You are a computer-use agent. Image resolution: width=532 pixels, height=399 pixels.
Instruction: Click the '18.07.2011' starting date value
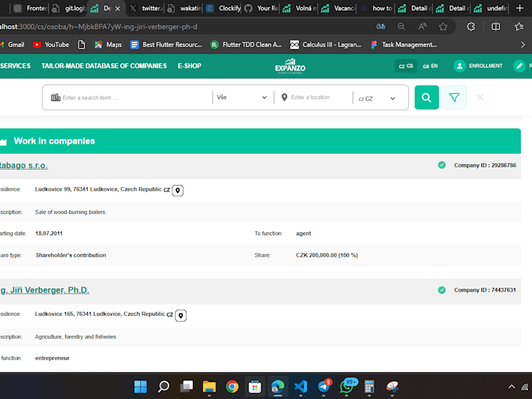coord(49,233)
